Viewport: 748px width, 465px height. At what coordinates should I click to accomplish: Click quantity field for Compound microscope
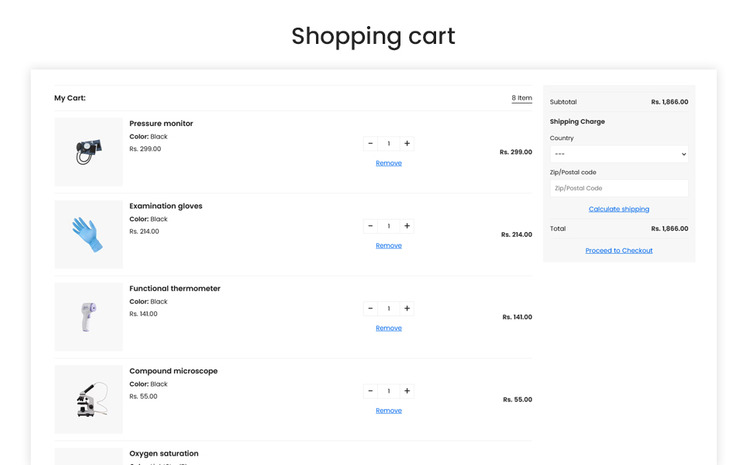tap(389, 391)
